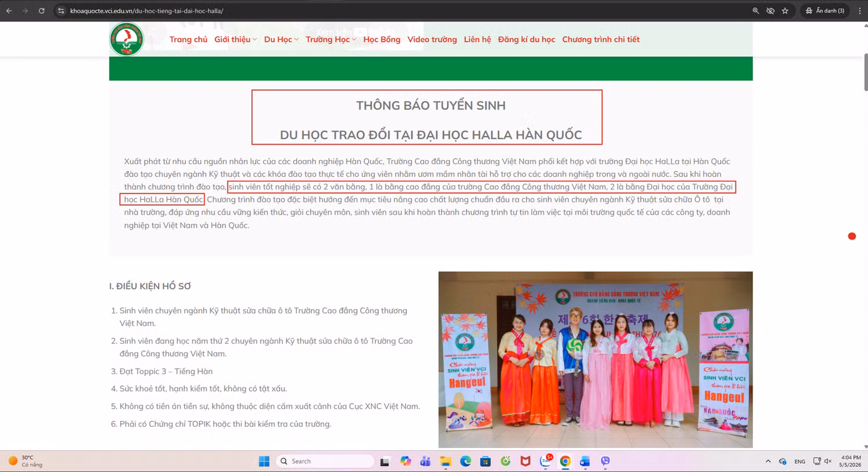
Task: Open Copilot from the taskbar
Action: tap(406, 461)
